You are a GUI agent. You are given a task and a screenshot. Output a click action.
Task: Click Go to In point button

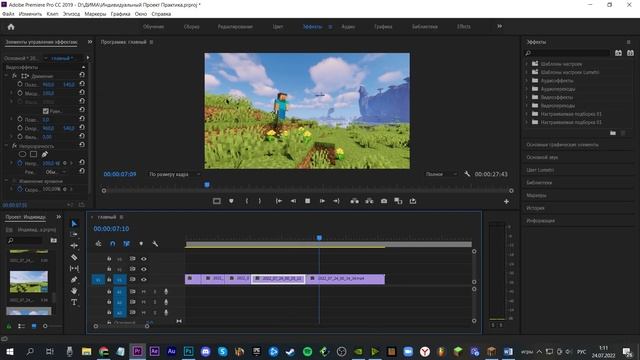point(279,201)
